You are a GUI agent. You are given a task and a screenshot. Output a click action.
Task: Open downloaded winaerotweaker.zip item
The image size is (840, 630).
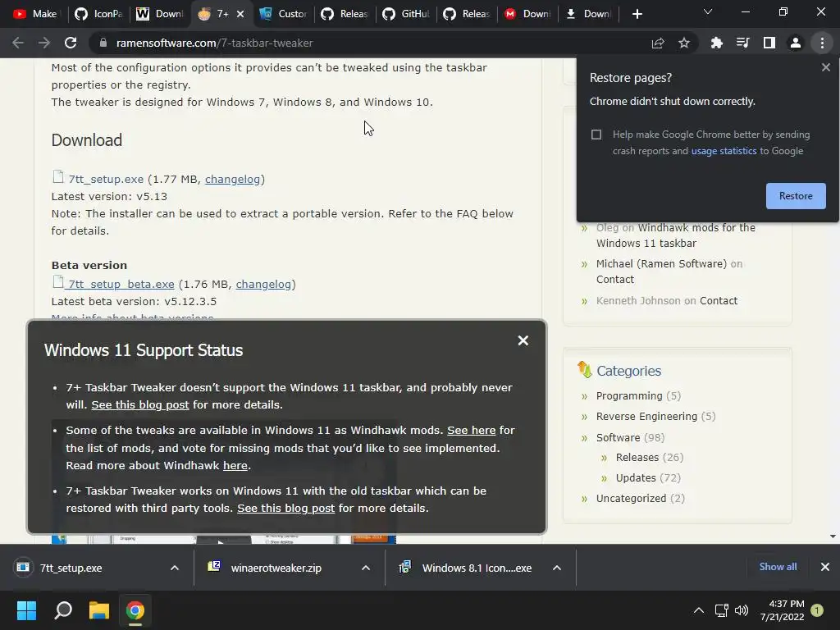point(276,568)
